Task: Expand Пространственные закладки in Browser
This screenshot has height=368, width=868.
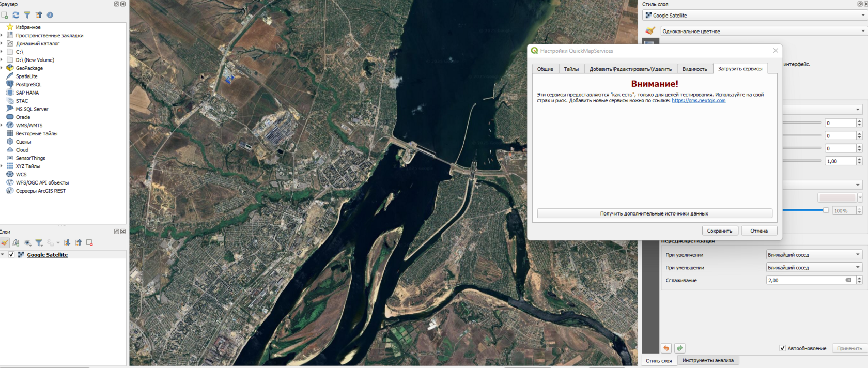Action: point(2,36)
